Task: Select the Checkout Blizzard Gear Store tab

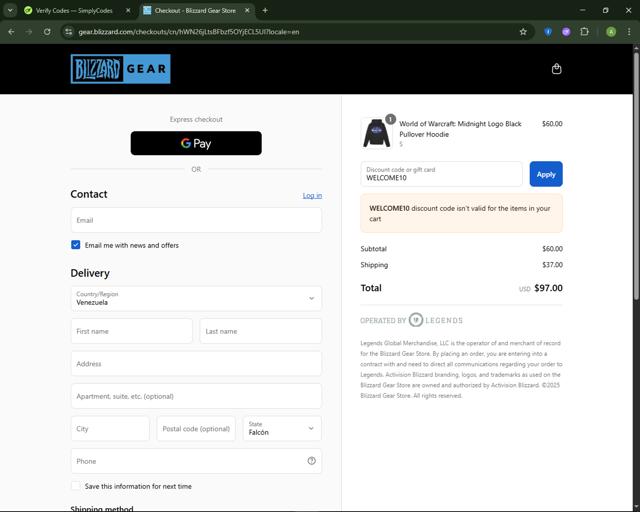Action: tap(196, 11)
